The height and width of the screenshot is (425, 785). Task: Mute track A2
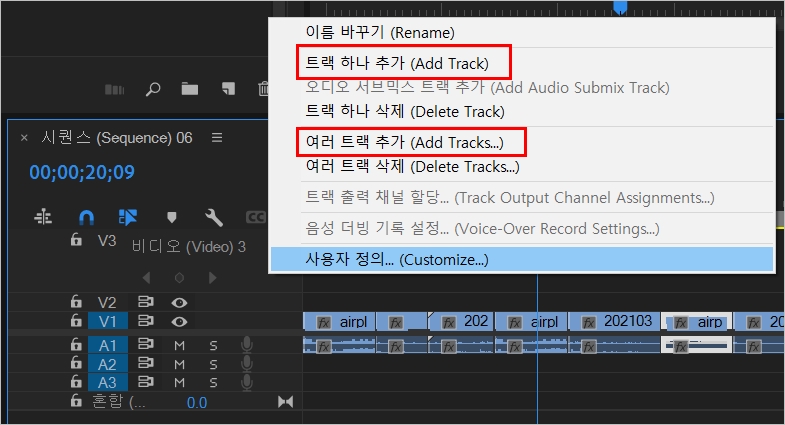(179, 364)
